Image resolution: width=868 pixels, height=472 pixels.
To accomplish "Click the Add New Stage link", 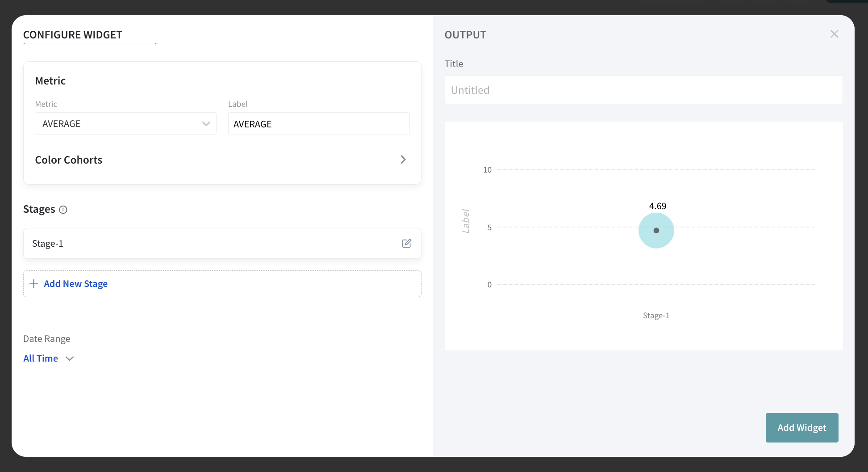I will coord(75,284).
